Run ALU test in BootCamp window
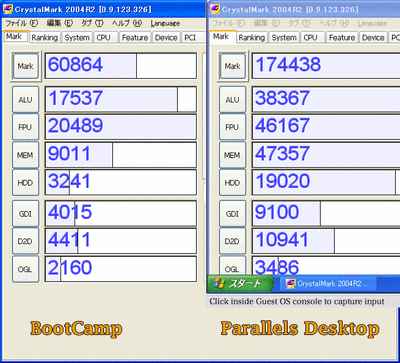 click(26, 99)
